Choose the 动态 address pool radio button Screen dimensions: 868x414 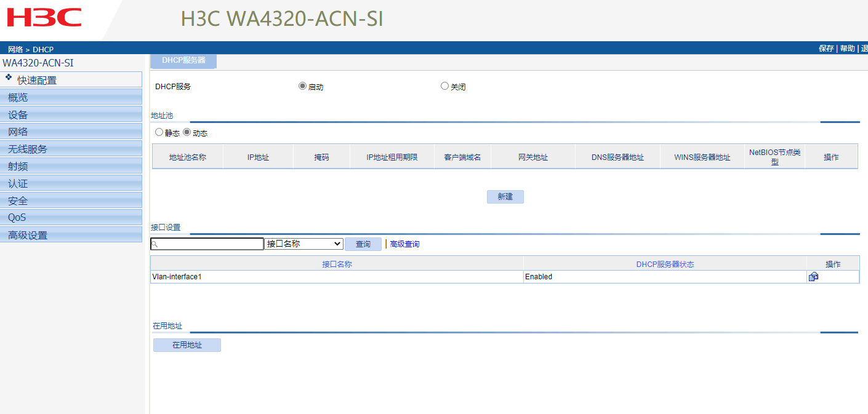pyautogui.click(x=187, y=132)
